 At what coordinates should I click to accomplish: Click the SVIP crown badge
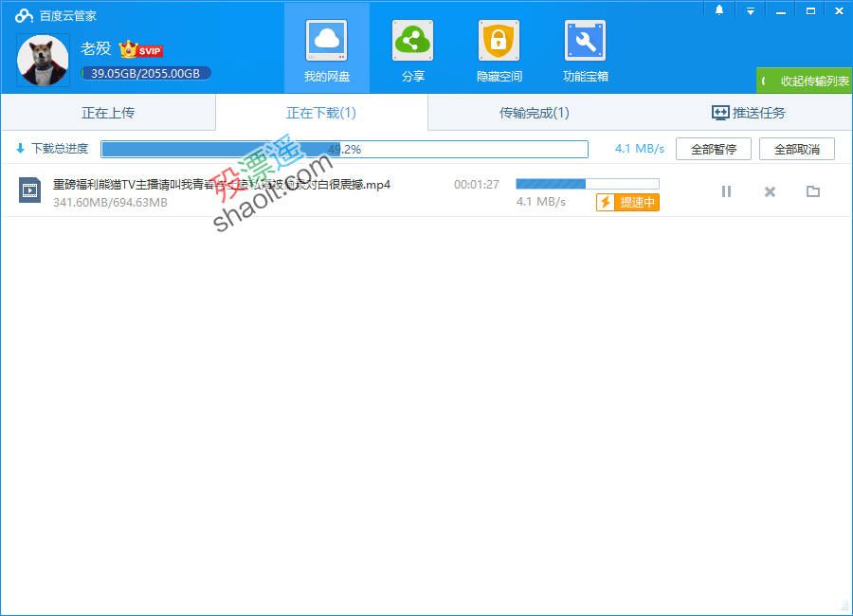pos(141,50)
